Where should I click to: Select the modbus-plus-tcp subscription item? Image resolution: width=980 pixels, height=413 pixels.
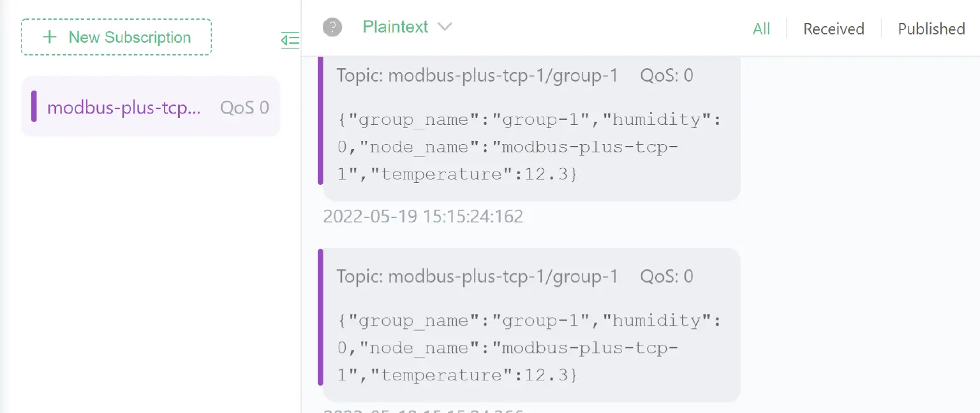coord(124,107)
